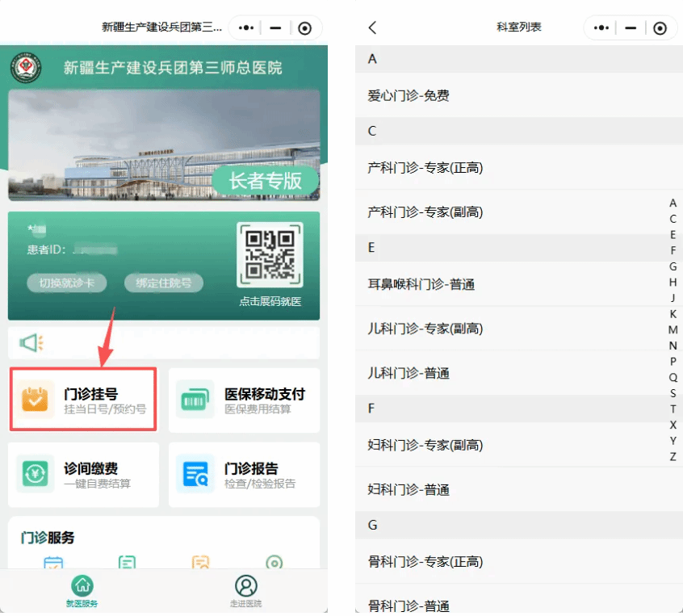Select 爱心门诊-免费 department
Viewport: 683px width, 616px height.
[409, 95]
